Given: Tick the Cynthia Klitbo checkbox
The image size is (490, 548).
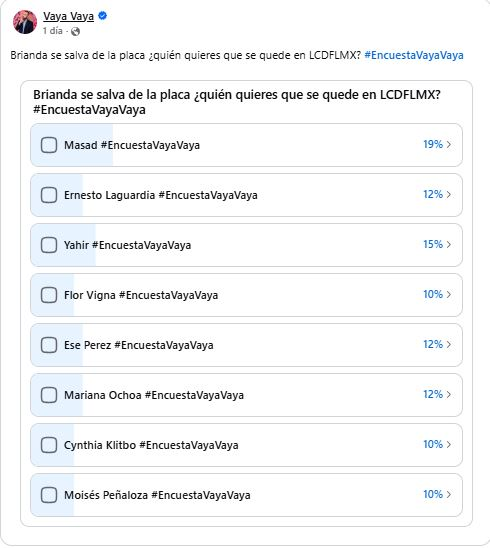Looking at the screenshot, I should pos(49,445).
